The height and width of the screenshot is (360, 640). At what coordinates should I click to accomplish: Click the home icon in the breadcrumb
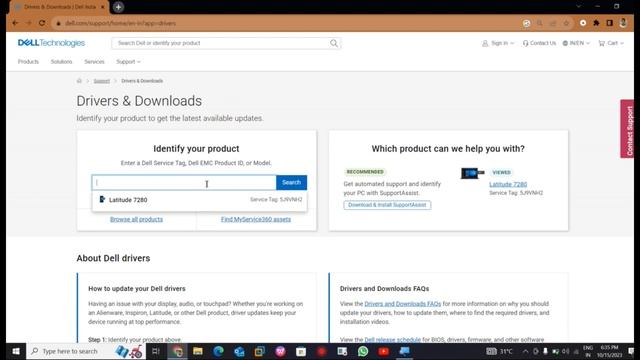pyautogui.click(x=79, y=81)
